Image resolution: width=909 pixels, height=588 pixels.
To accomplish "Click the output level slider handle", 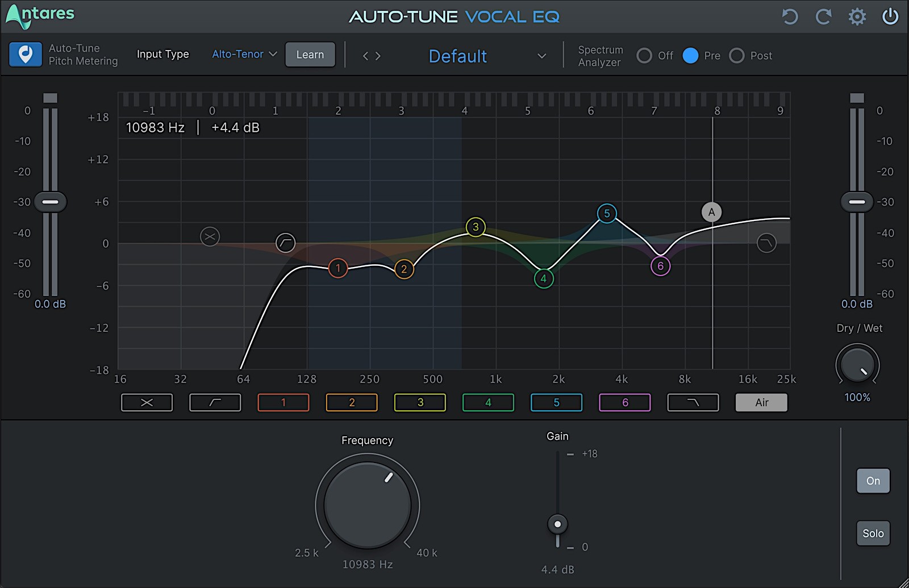I will [857, 202].
